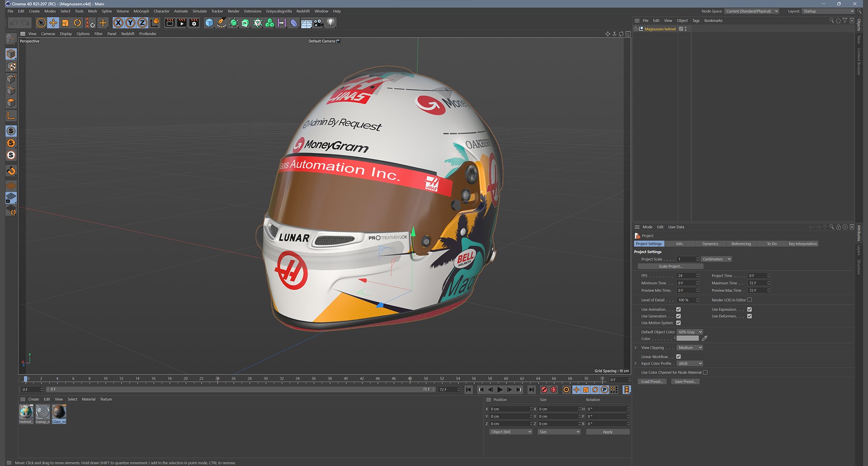Open View Clipping Medium dropdown
The image size is (868, 466).
point(690,348)
